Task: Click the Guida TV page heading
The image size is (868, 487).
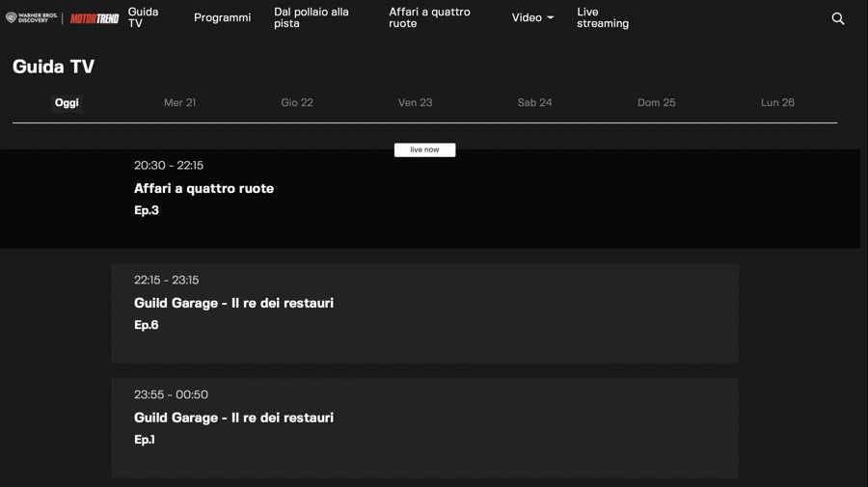Action: pos(53,67)
